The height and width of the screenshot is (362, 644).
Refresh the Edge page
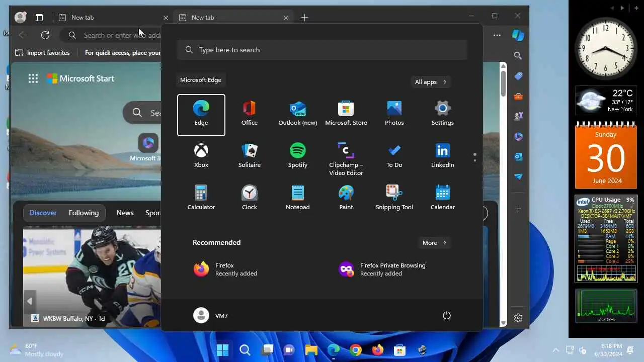[x=45, y=35]
